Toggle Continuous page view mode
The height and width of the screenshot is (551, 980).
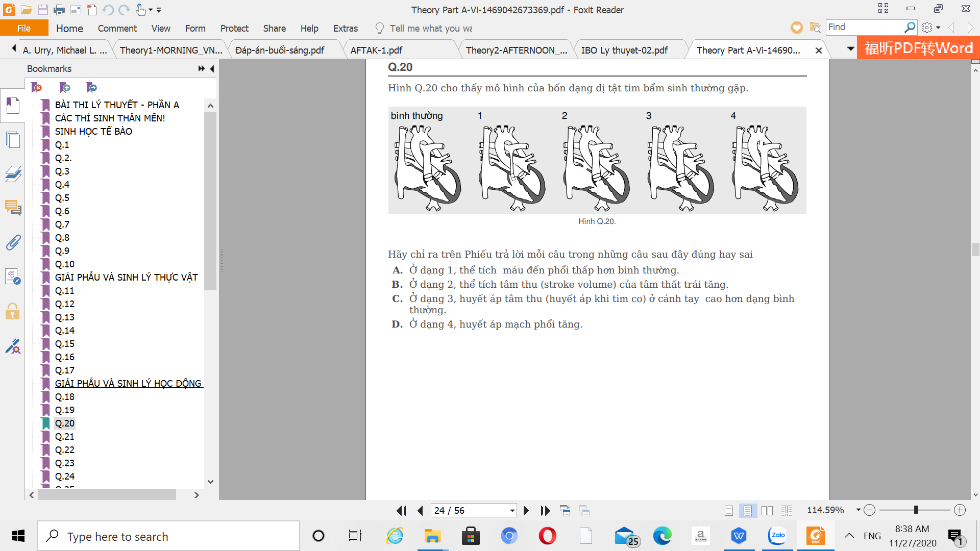click(748, 511)
